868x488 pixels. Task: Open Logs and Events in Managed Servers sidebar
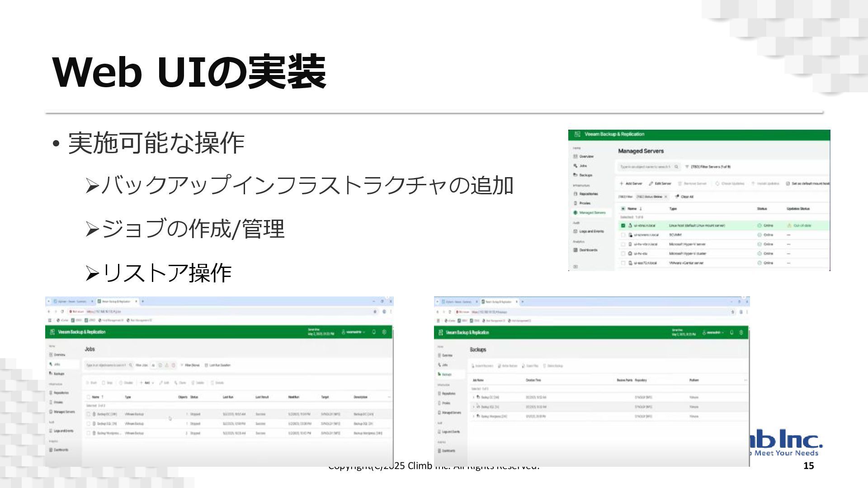591,231
